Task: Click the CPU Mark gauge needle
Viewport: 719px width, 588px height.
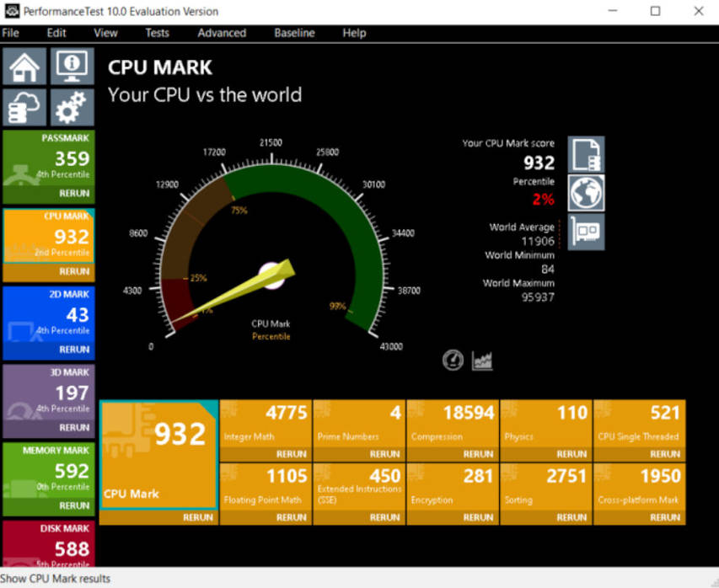Action: [233, 292]
